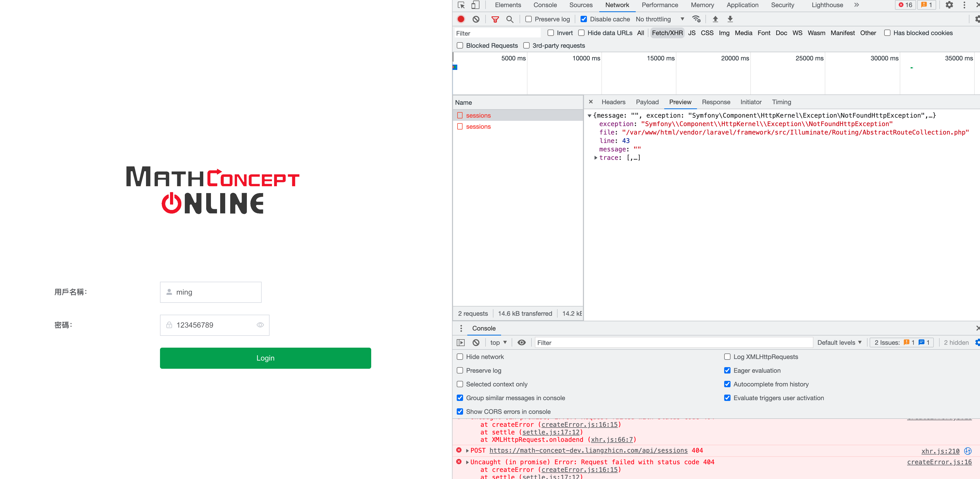
Task: Open network search magnifier icon
Action: point(510,19)
